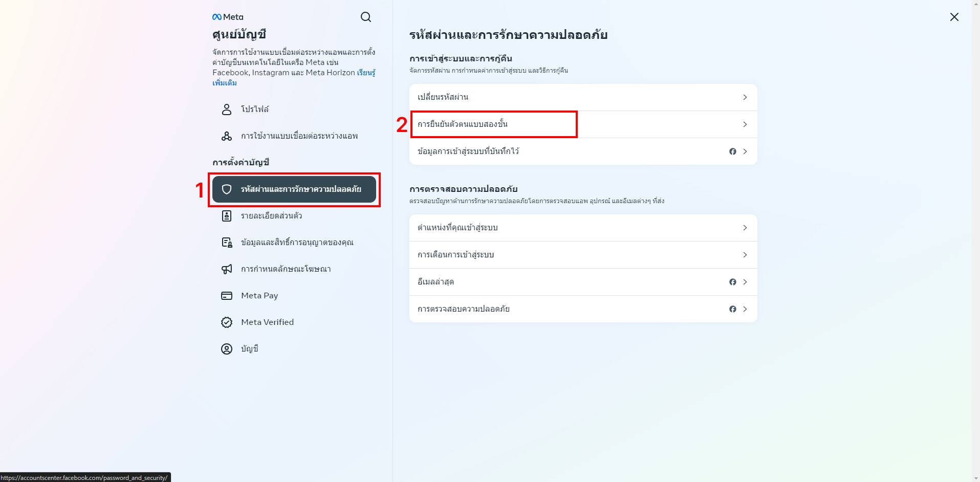Close the Accounts Center dialog
This screenshot has height=482, width=980.
pyautogui.click(x=954, y=17)
